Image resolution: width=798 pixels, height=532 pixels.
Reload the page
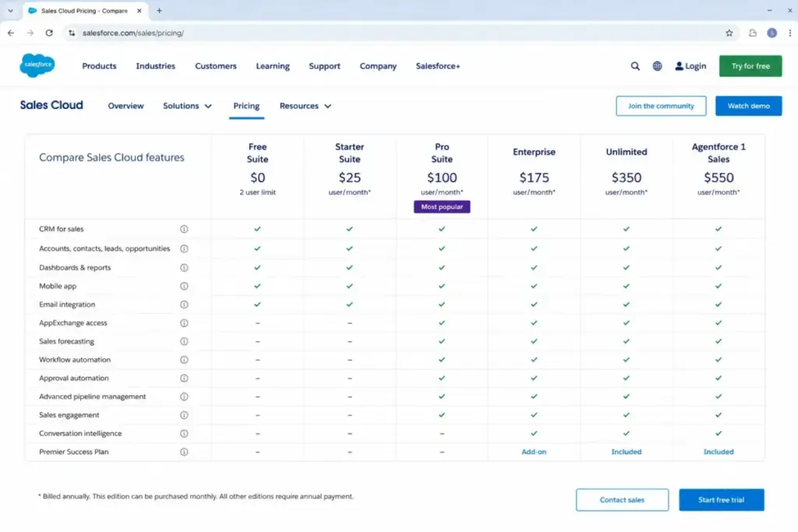pos(49,33)
